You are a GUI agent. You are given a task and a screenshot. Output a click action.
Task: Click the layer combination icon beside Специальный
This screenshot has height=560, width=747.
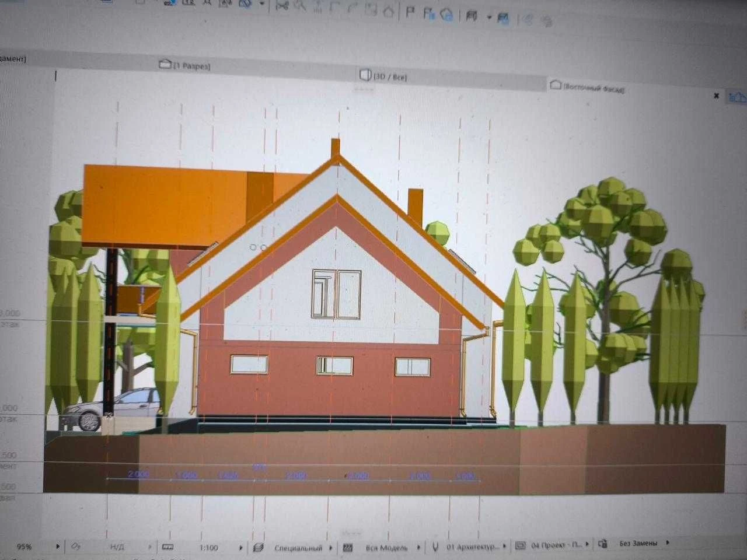(x=260, y=548)
